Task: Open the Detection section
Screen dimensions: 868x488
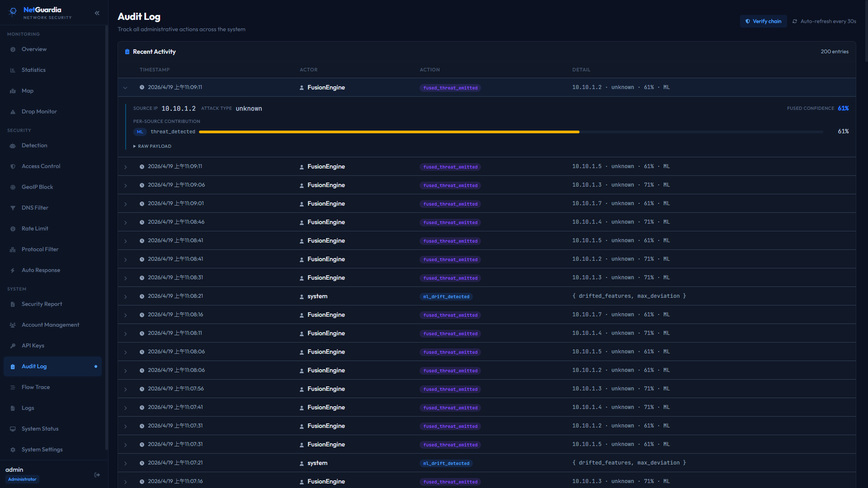Action: 52,145
